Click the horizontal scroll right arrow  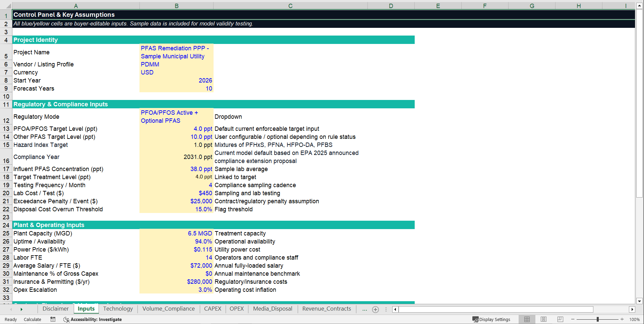click(x=632, y=309)
